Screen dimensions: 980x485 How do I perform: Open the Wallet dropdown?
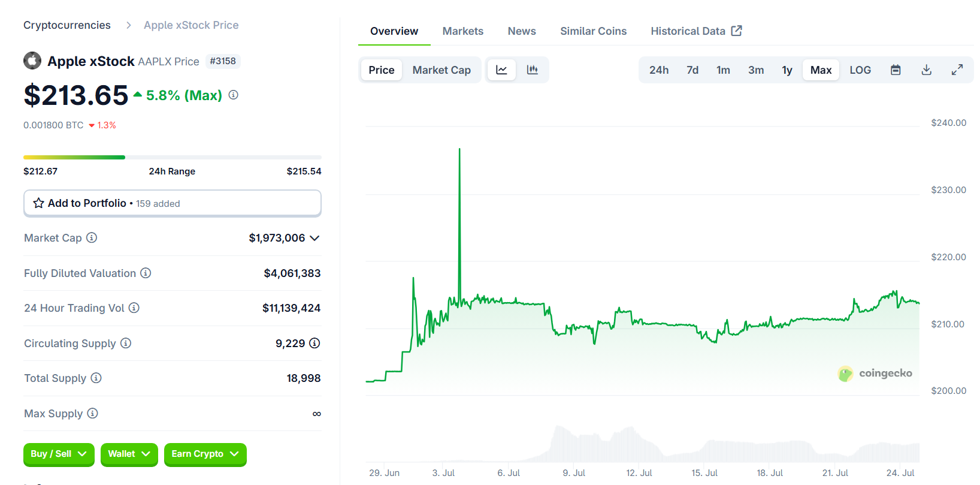[129, 454]
